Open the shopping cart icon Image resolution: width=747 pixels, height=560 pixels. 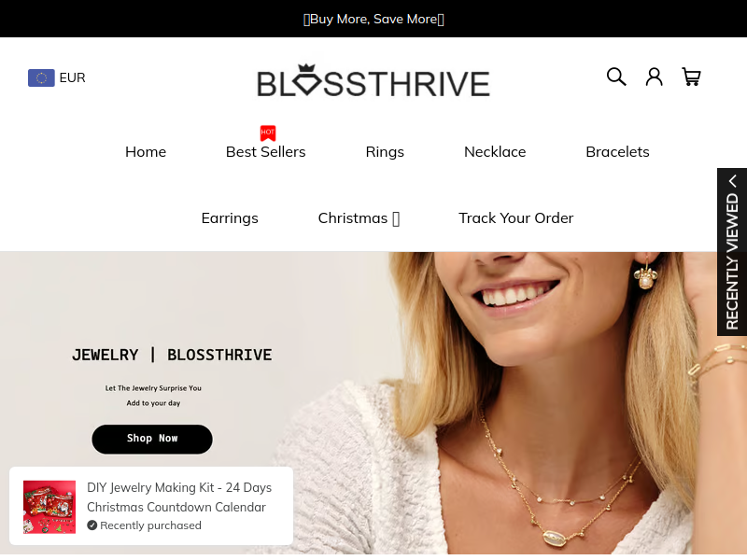(691, 77)
